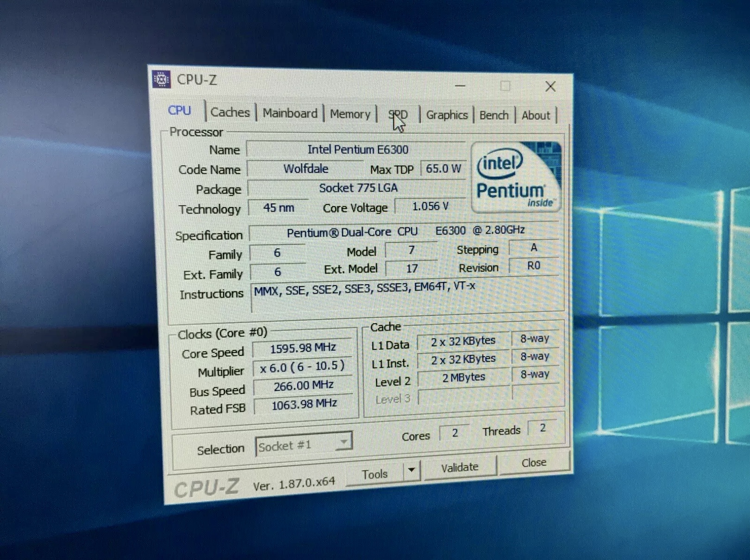
Task: Click the multiplier value x 6.0 (6 - 10.5)
Action: pos(303,367)
